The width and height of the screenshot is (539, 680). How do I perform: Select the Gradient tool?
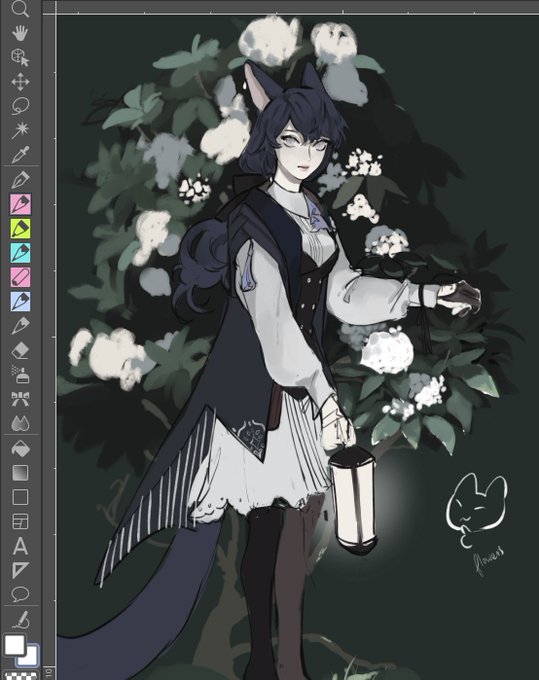(20, 473)
